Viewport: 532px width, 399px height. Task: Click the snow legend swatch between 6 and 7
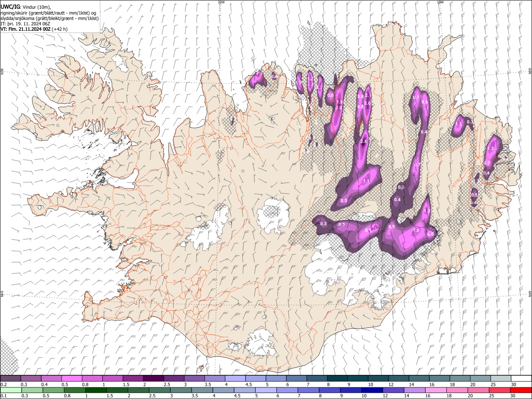296,379
